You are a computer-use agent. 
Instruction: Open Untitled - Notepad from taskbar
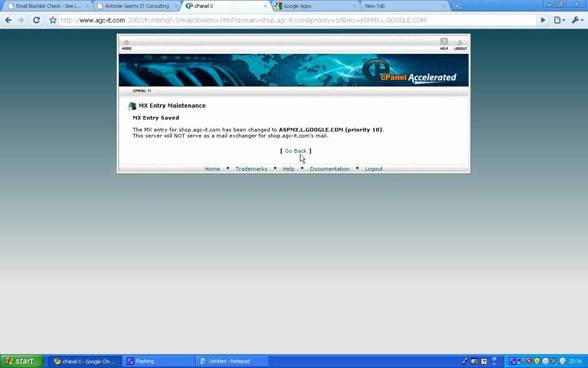pos(232,361)
